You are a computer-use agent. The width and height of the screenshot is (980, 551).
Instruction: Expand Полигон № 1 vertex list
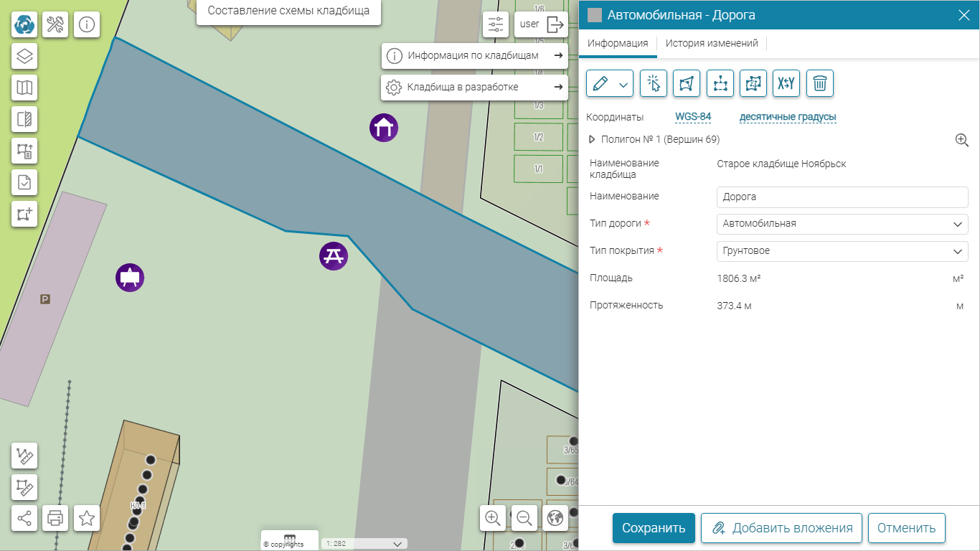593,140
